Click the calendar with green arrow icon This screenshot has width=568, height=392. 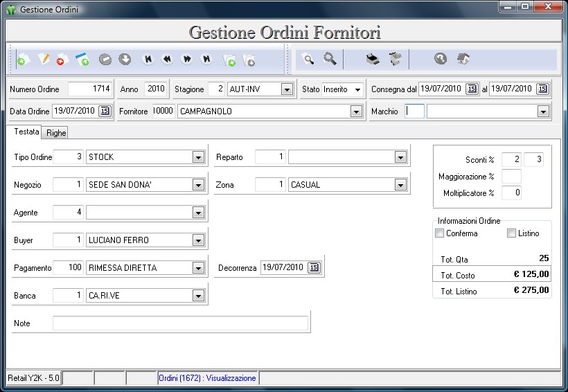(x=82, y=60)
